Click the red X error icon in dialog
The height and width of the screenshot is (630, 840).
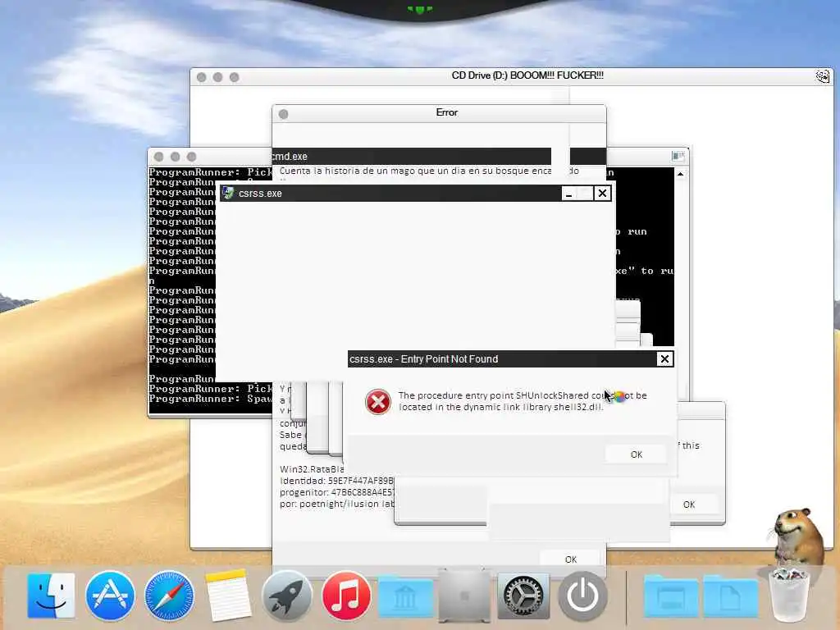tap(377, 401)
